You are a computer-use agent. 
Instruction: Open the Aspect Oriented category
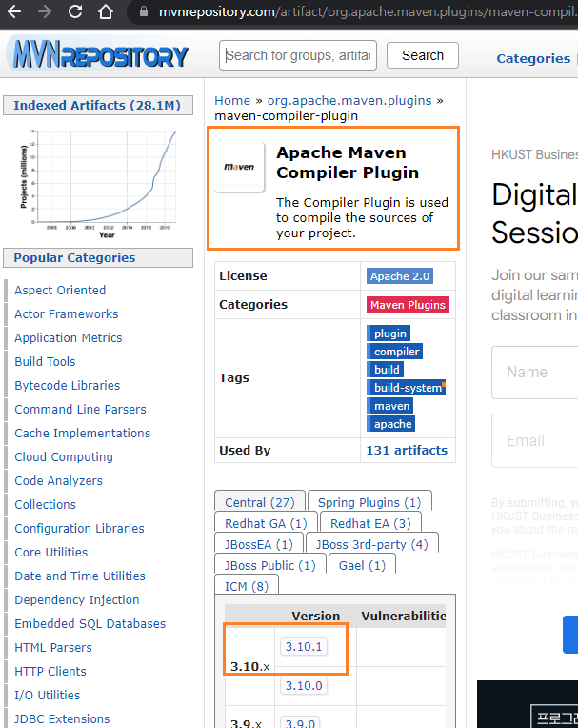click(x=60, y=291)
